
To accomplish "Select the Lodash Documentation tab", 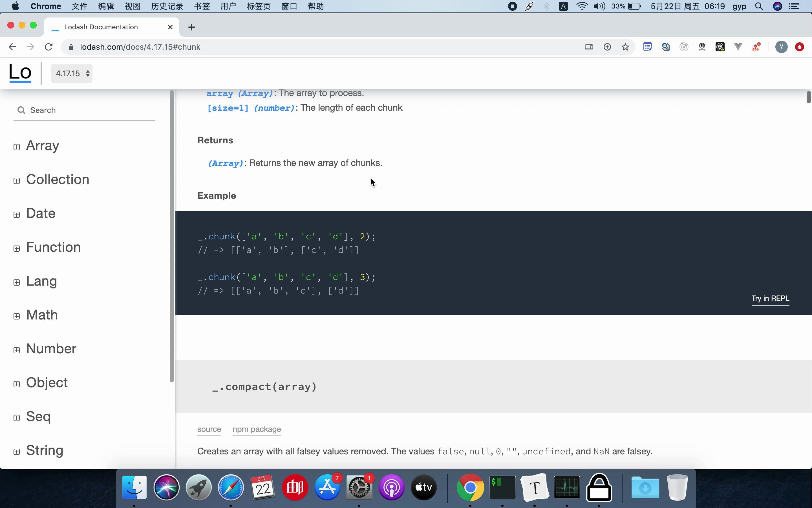I will pos(111,27).
